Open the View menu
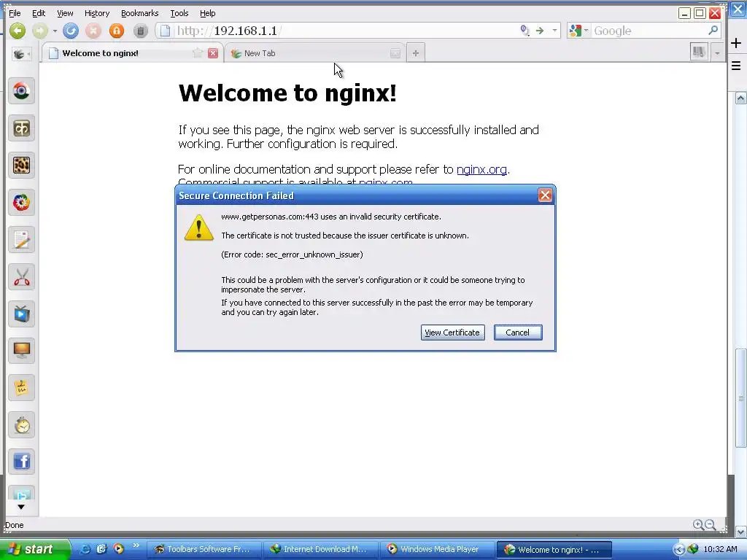 (65, 13)
